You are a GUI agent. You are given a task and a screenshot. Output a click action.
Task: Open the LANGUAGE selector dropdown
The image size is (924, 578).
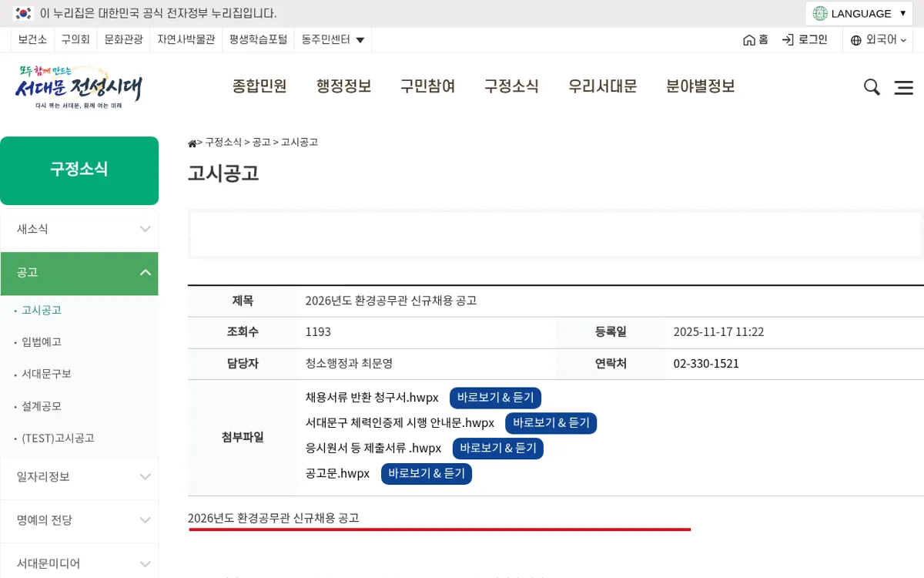[860, 13]
